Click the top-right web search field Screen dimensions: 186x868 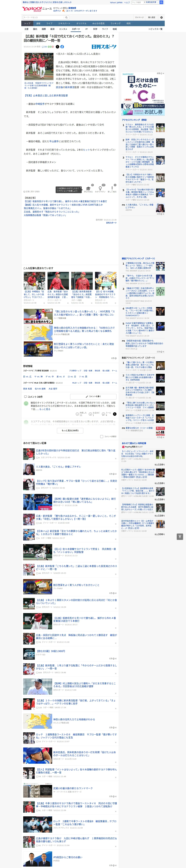pyautogui.click(x=145, y=2)
